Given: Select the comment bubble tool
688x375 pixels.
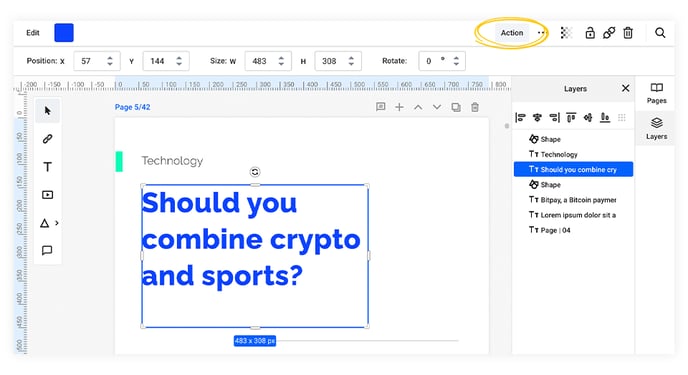Looking at the screenshot, I should coord(47,250).
